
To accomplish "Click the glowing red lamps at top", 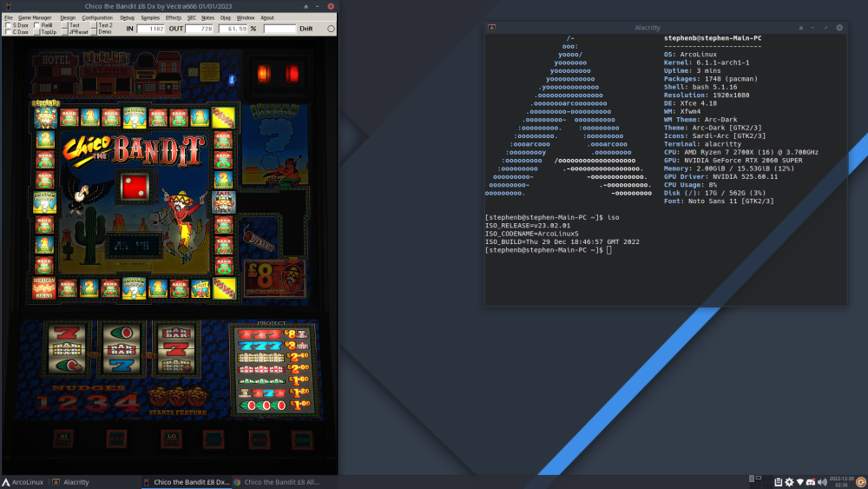I will point(278,73).
